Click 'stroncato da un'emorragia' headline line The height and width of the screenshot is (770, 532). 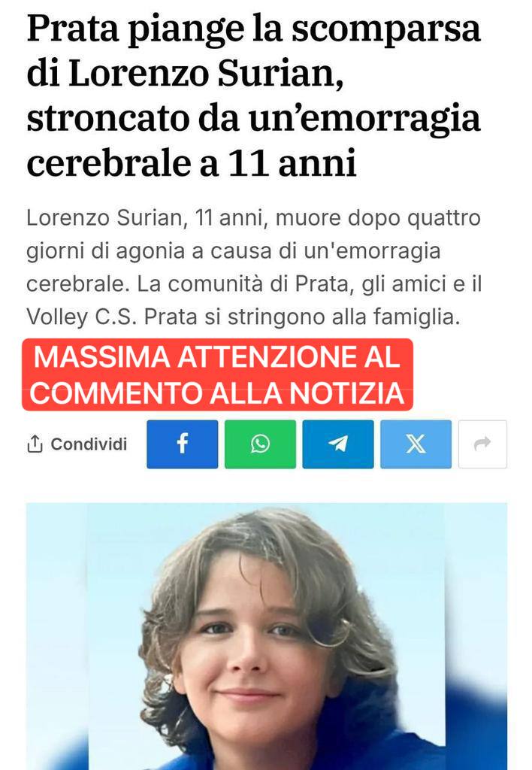[253, 119]
